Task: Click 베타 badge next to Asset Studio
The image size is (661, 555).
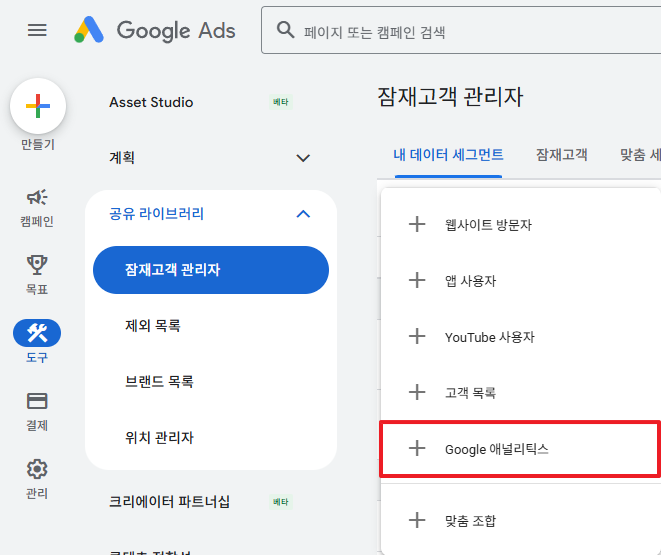Action: click(281, 102)
